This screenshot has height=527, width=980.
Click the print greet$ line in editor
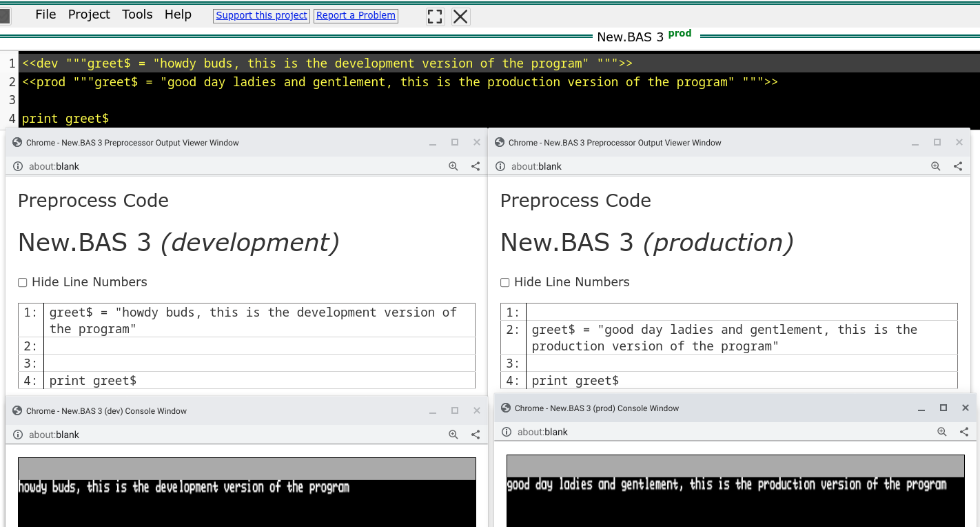(x=65, y=119)
